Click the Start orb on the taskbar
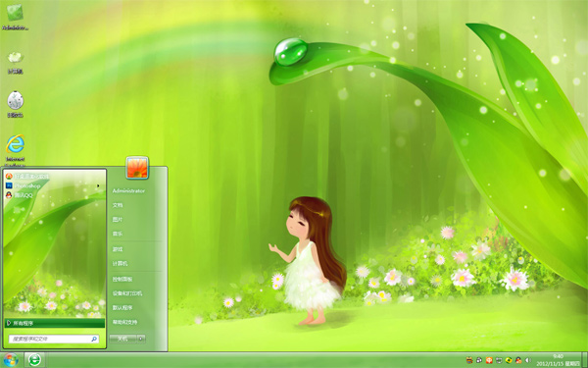This screenshot has width=588, height=368. 11,360
